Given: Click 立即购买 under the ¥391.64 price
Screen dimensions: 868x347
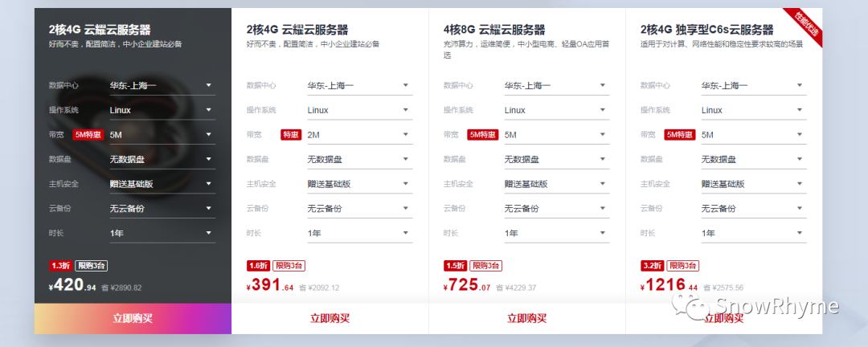Looking at the screenshot, I should (330, 319).
